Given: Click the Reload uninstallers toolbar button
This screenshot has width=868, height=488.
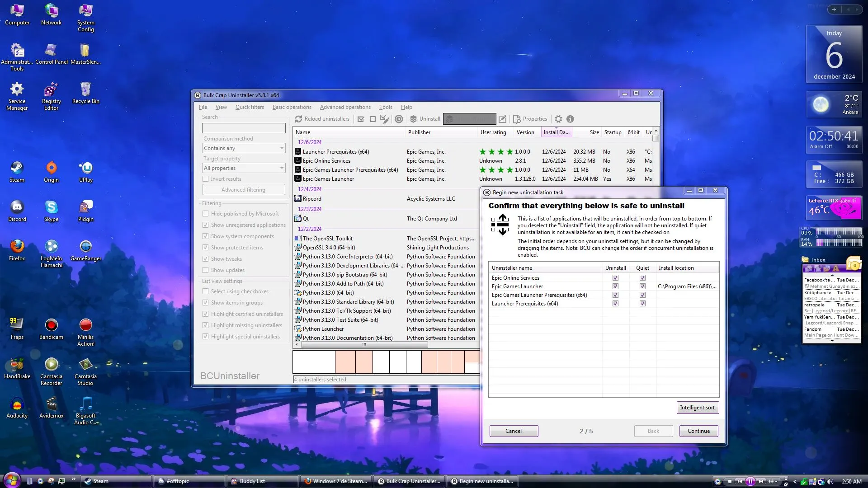Looking at the screenshot, I should (x=322, y=119).
